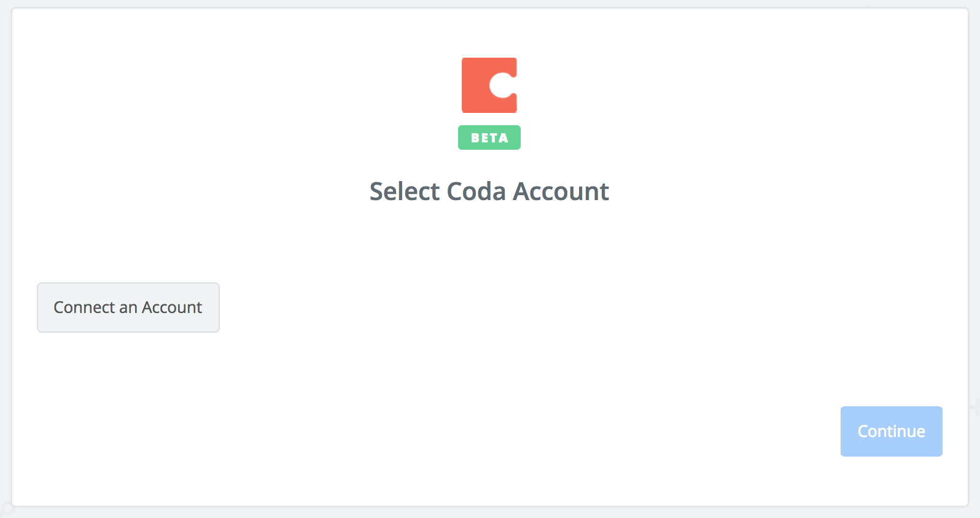Start connecting a new Coda account
Viewport: 980px width, 518px height.
pyautogui.click(x=128, y=307)
